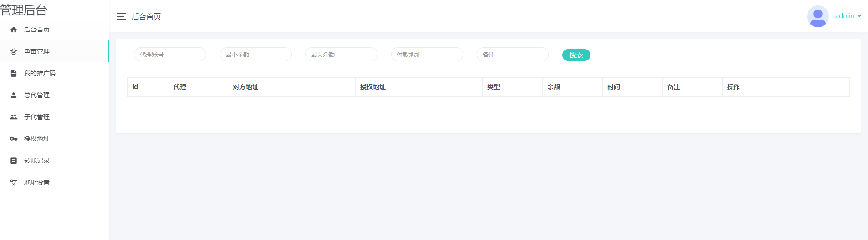
Task: Select 地址设置 menu item
Action: (x=37, y=182)
